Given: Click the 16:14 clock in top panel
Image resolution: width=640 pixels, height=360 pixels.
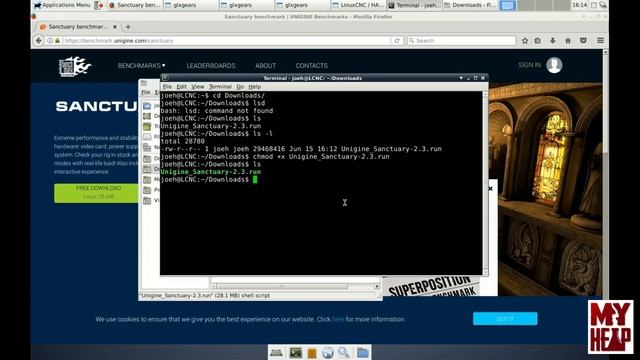Looking at the screenshot, I should click(580, 5).
